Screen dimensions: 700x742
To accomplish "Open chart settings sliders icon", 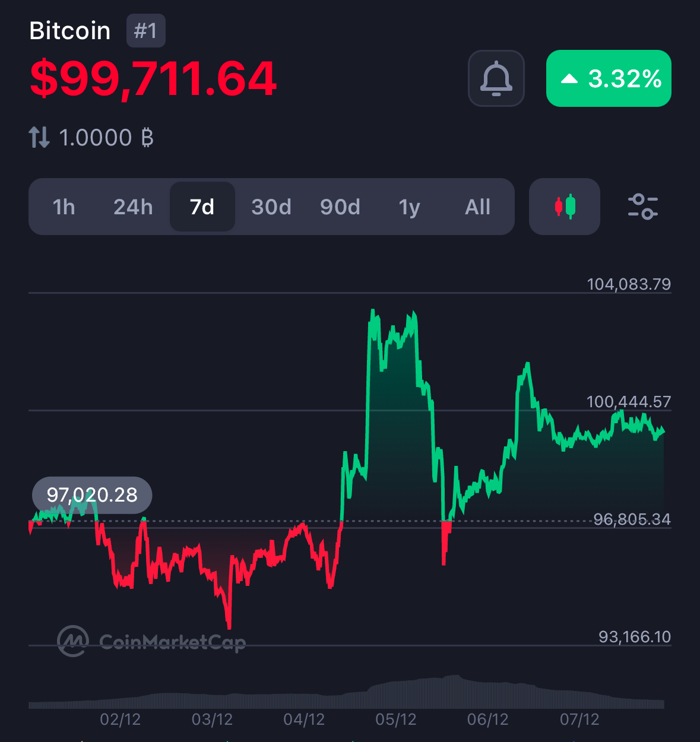I will (643, 207).
